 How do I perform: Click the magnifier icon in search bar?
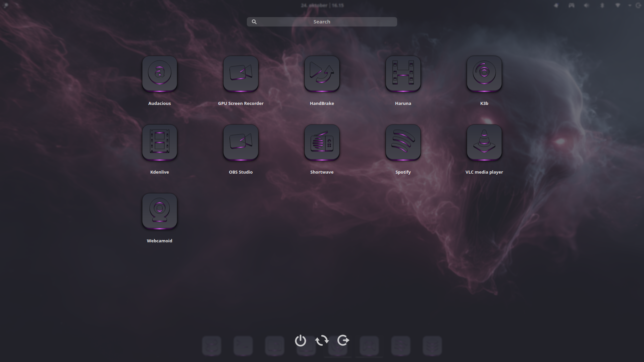tap(254, 22)
